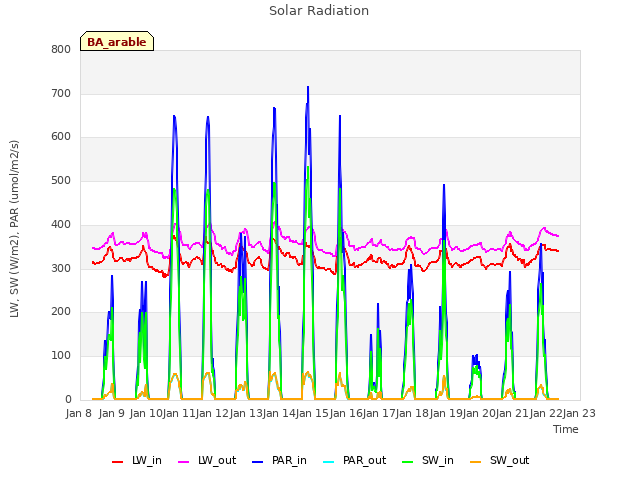Click the BA_arable annotation tag
This screenshot has width=640, height=480.
click(x=117, y=41)
